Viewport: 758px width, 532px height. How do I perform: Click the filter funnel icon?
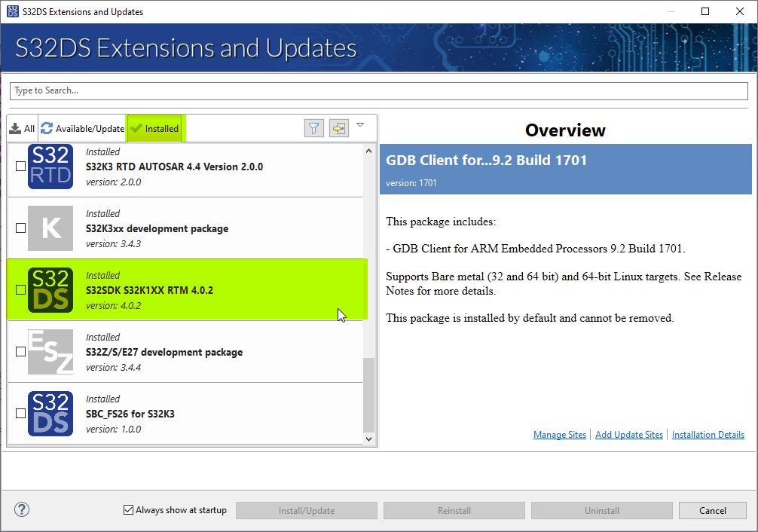(313, 128)
